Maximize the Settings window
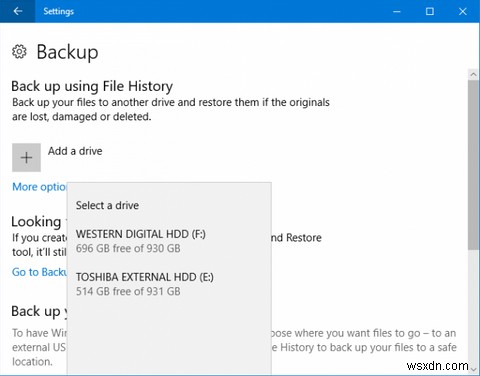 tap(430, 11)
